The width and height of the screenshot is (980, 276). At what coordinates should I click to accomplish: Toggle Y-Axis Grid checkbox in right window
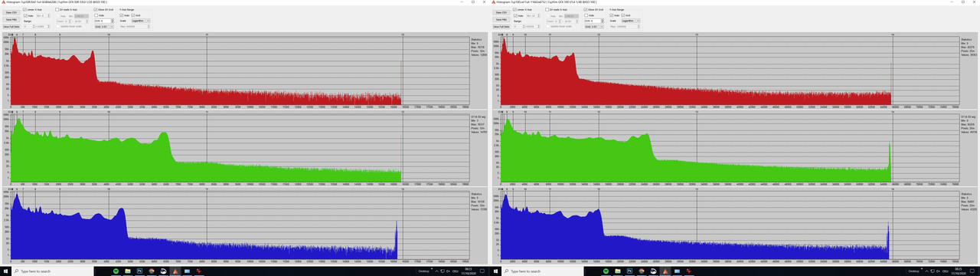(x=623, y=15)
